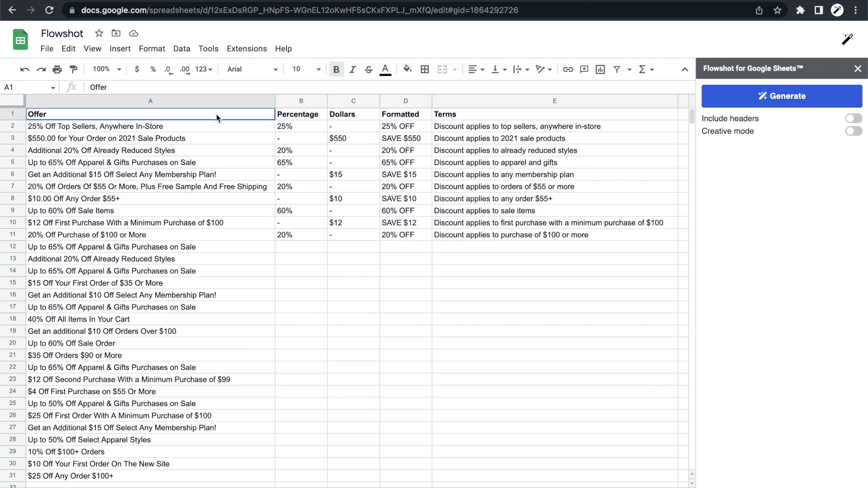
Task: Enable the Include headers switch
Action: (x=853, y=118)
